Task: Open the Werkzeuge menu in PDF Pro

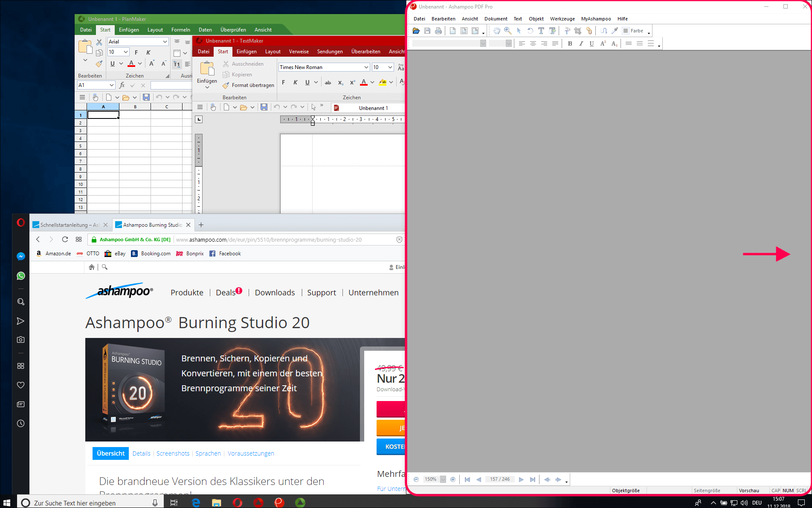Action: point(562,19)
